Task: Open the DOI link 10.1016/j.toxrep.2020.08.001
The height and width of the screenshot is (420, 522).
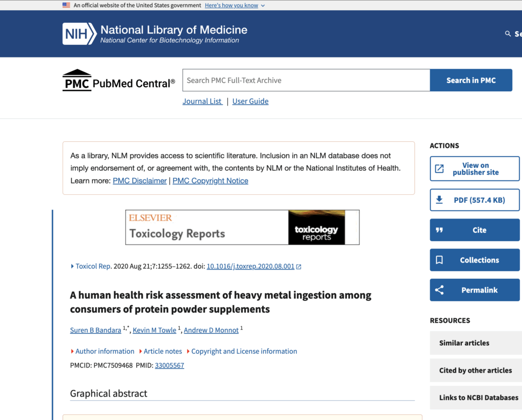Action: pos(250,266)
